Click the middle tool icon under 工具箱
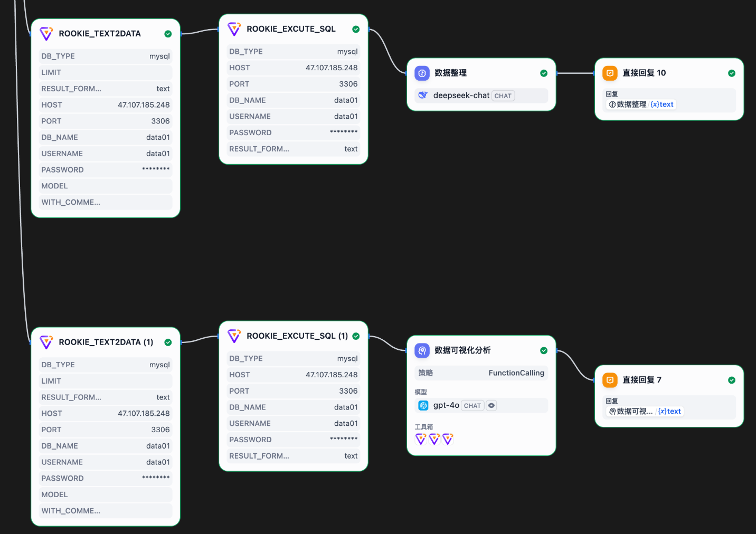The width and height of the screenshot is (756, 534). coord(434,439)
